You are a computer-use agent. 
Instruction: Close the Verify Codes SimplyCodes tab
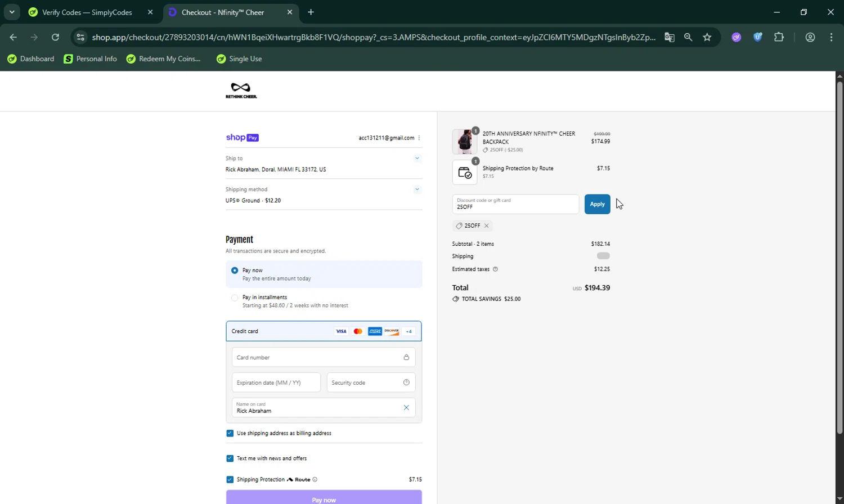click(x=150, y=12)
